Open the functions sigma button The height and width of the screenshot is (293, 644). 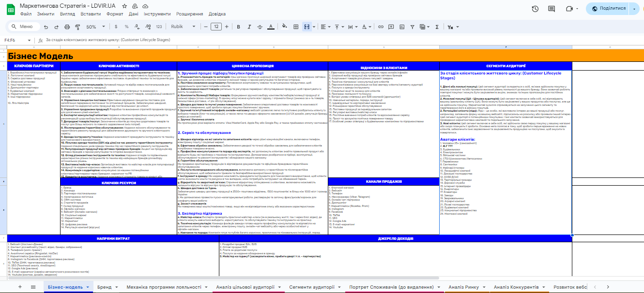coord(438,27)
